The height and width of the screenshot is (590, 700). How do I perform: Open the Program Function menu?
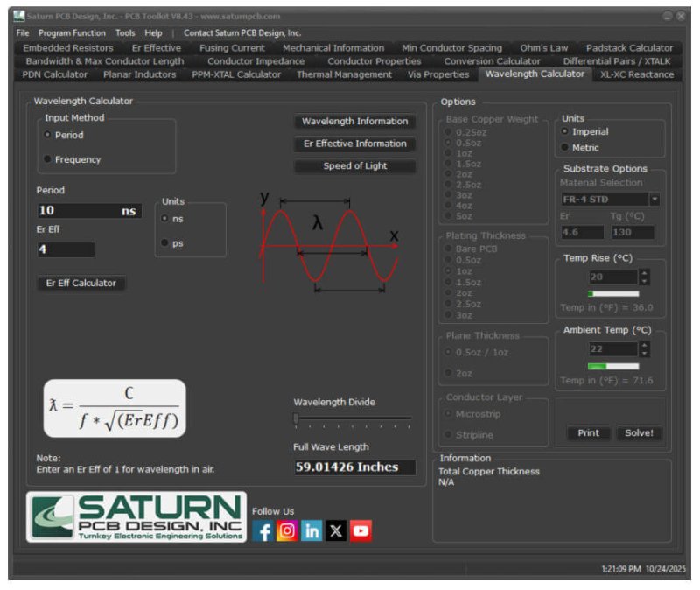pos(72,32)
